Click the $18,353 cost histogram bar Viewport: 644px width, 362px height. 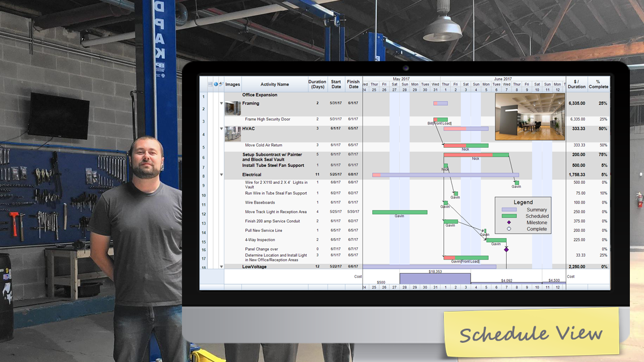pos(434,277)
